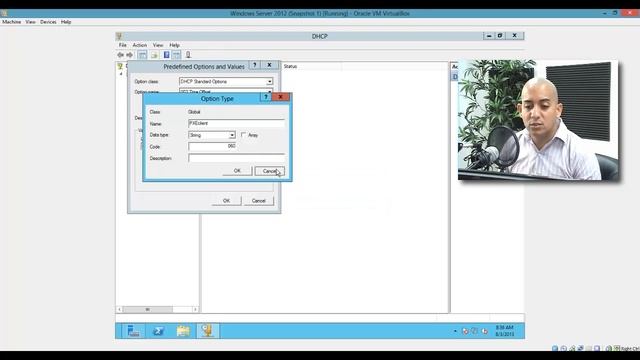The width and height of the screenshot is (640, 360).
Task: Toggle the Show/Hide Action Pane toolbar icon
Action: coord(176,55)
